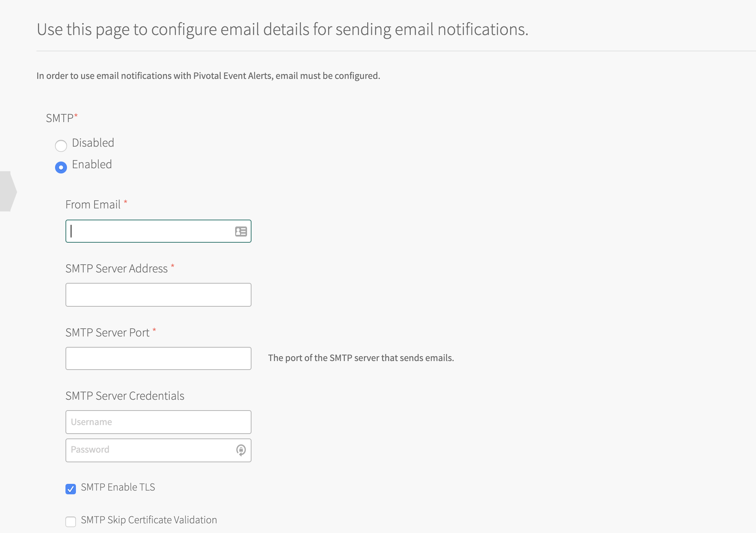The image size is (756, 533).
Task: Click the "Disabled" label text
Action: tap(93, 143)
